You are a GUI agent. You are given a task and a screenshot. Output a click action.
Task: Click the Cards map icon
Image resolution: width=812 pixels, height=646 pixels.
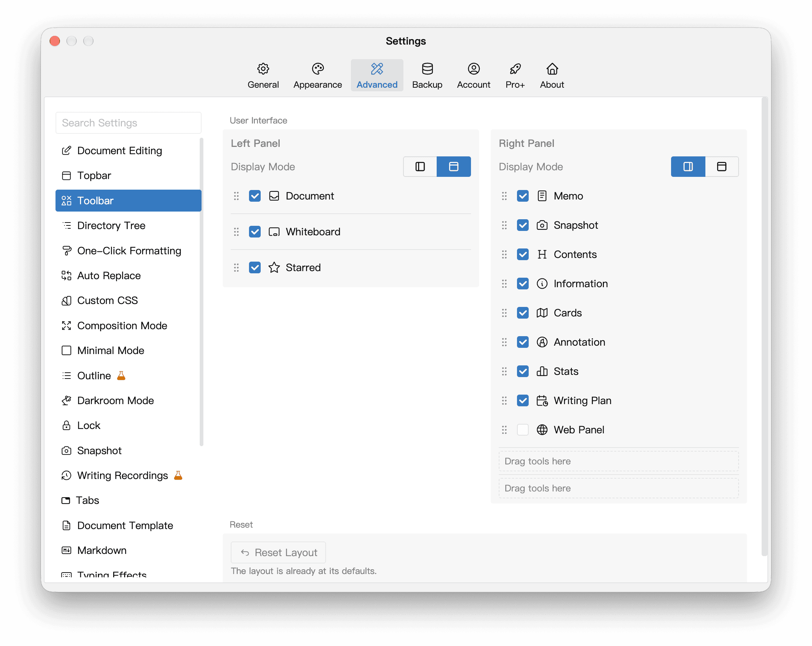tap(542, 313)
